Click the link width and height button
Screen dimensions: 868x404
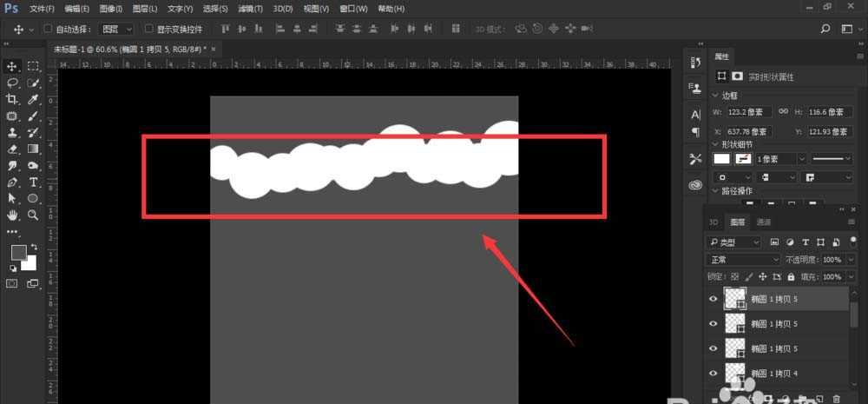tap(783, 112)
